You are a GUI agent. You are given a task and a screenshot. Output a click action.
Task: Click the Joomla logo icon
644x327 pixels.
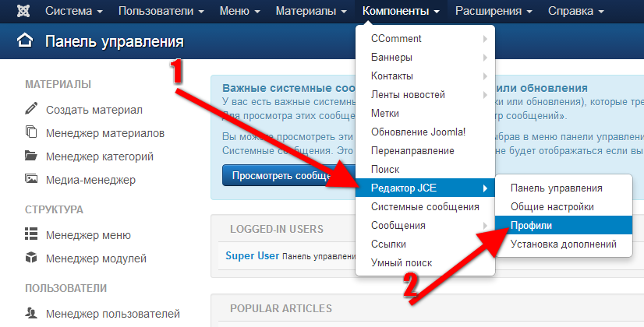click(23, 12)
